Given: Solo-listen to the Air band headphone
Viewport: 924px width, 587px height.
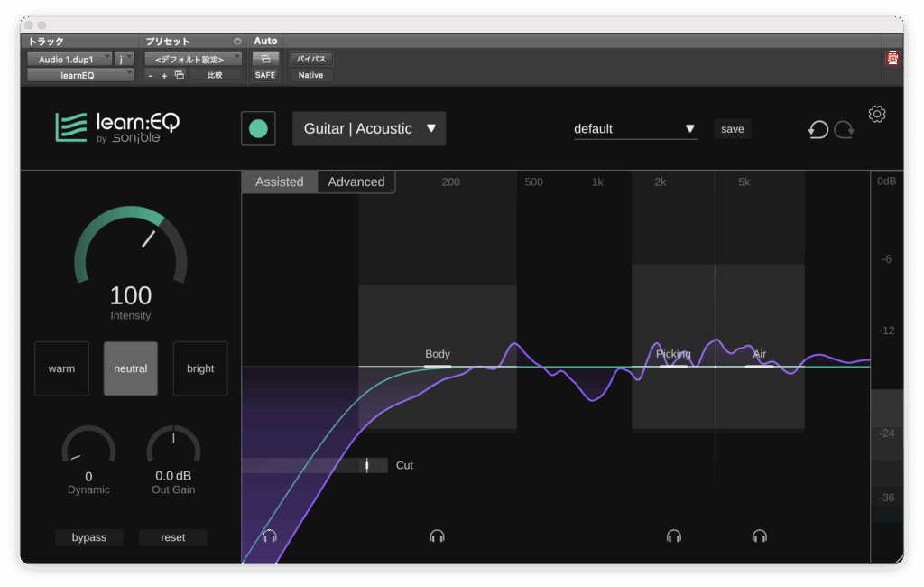Looking at the screenshot, I should [x=760, y=536].
